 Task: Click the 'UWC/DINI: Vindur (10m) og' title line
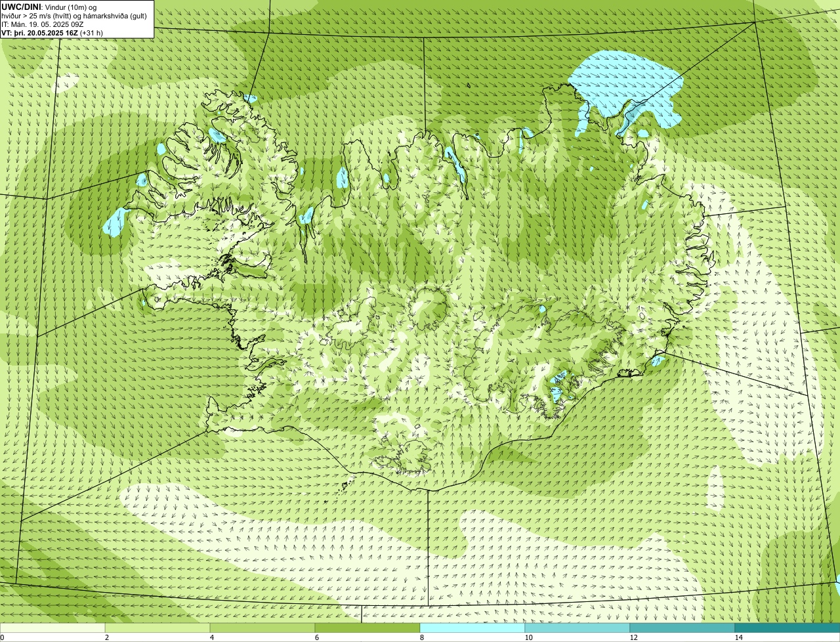[x=49, y=7]
